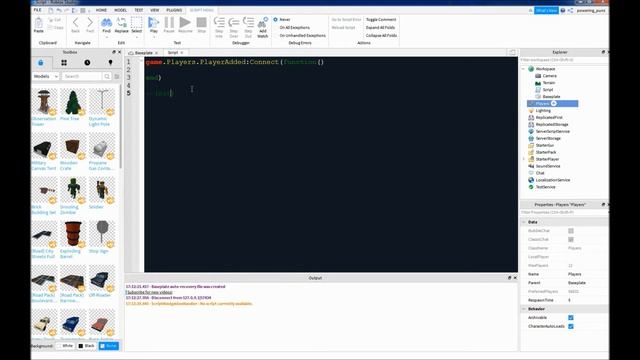Open the Toolbox Marketplace tab icon
Screen dimensions: 640x360
[41, 63]
